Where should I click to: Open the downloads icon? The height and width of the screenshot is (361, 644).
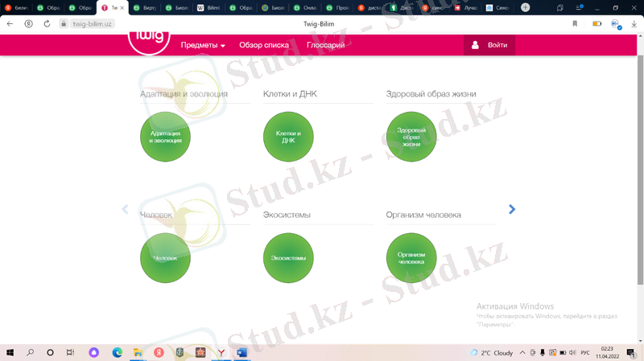(634, 24)
